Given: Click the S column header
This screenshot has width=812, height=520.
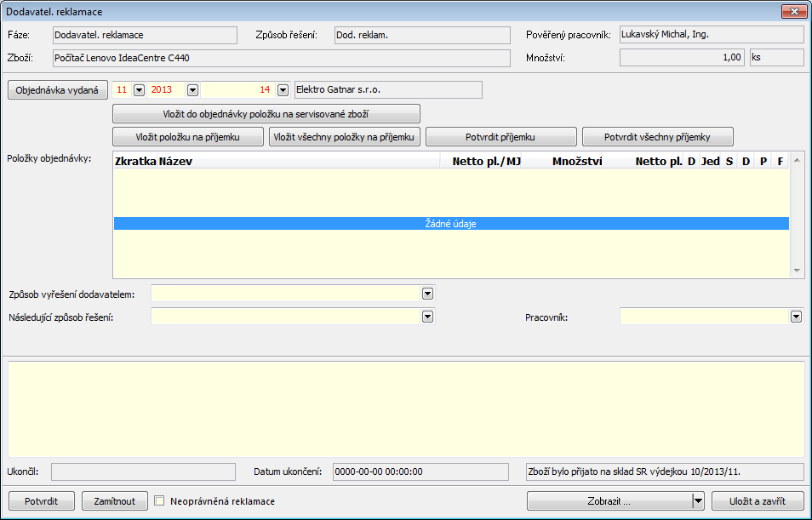Looking at the screenshot, I should (729, 161).
